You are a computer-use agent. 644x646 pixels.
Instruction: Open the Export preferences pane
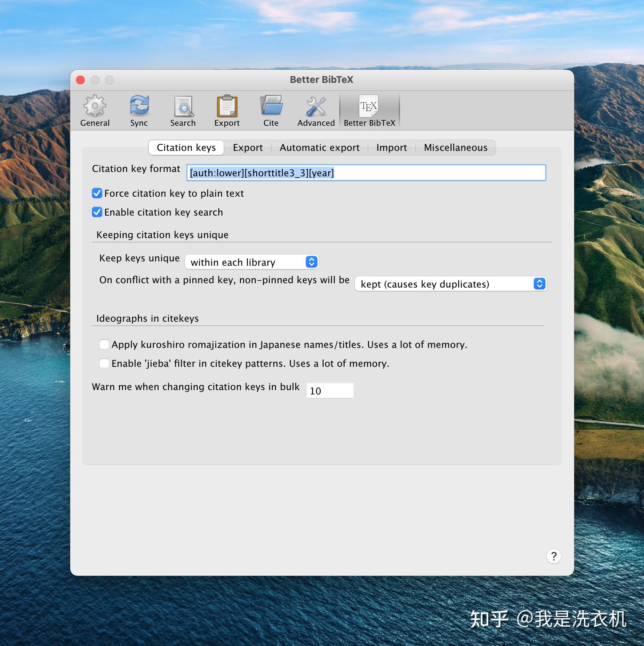pos(227,109)
